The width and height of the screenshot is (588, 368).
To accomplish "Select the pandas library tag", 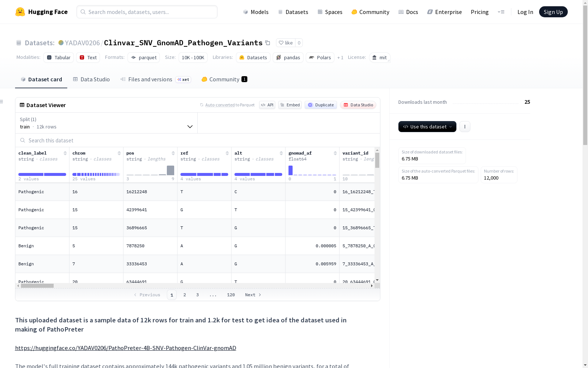I will (x=288, y=57).
